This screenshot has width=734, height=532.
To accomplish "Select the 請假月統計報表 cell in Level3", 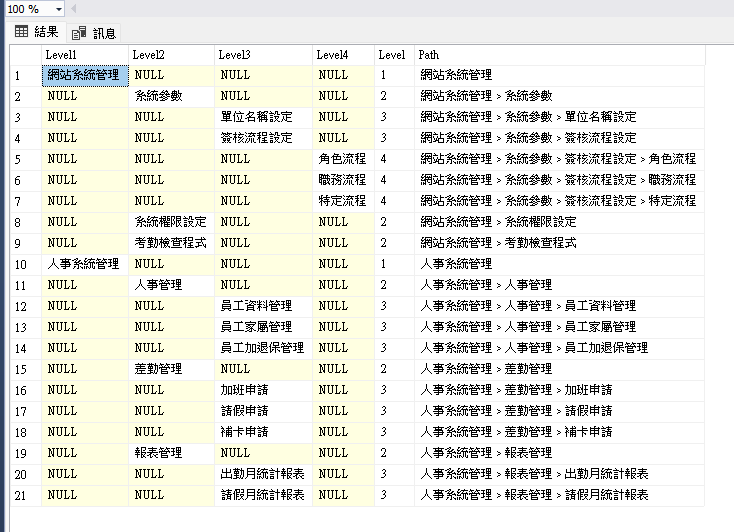I will (x=264, y=495).
